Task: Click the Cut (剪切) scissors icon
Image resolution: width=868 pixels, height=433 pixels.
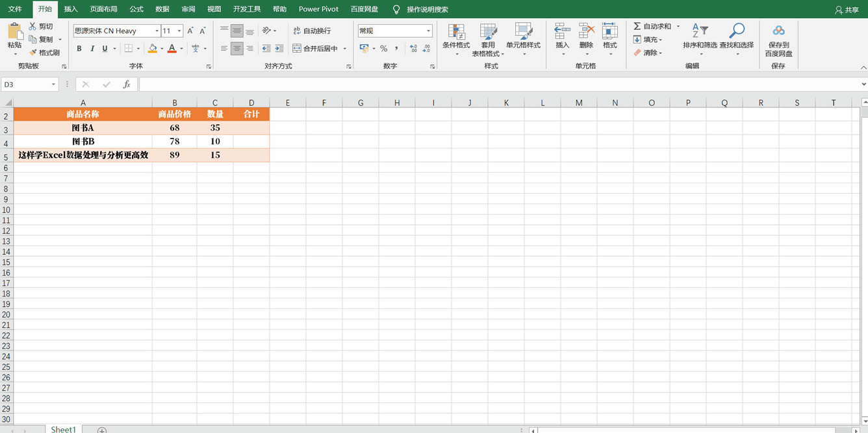Action: click(x=33, y=27)
